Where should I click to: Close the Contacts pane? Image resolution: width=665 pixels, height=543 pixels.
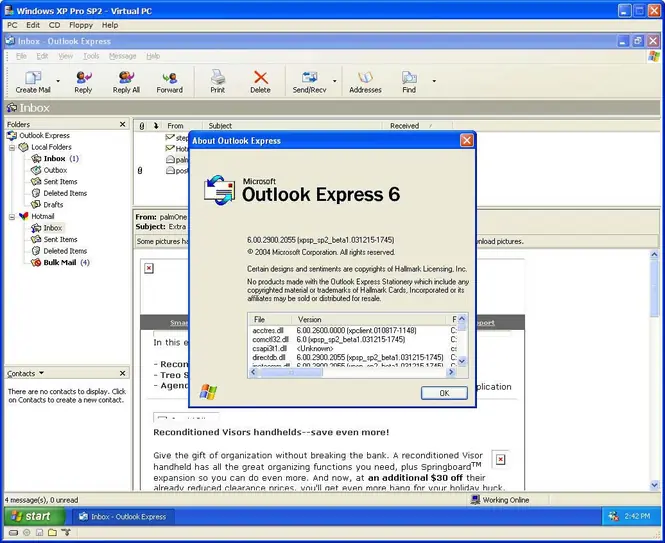pos(122,373)
